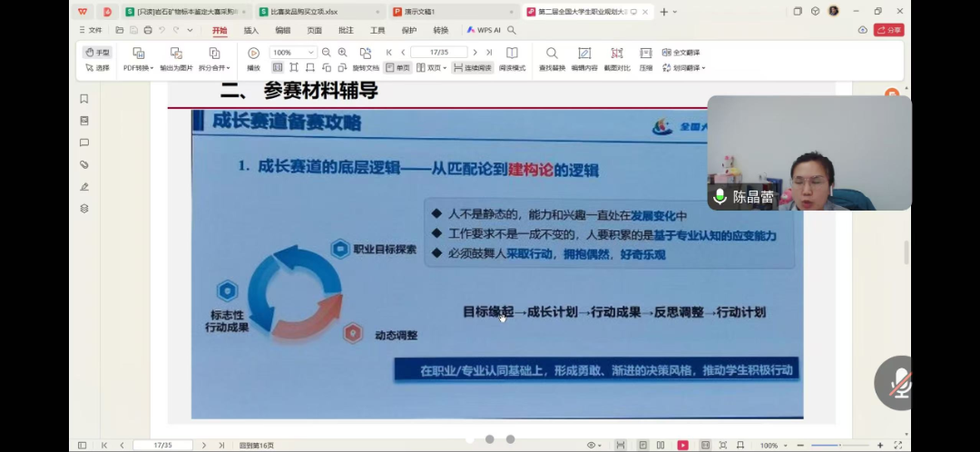Click the red 分享 share button

coord(888,30)
